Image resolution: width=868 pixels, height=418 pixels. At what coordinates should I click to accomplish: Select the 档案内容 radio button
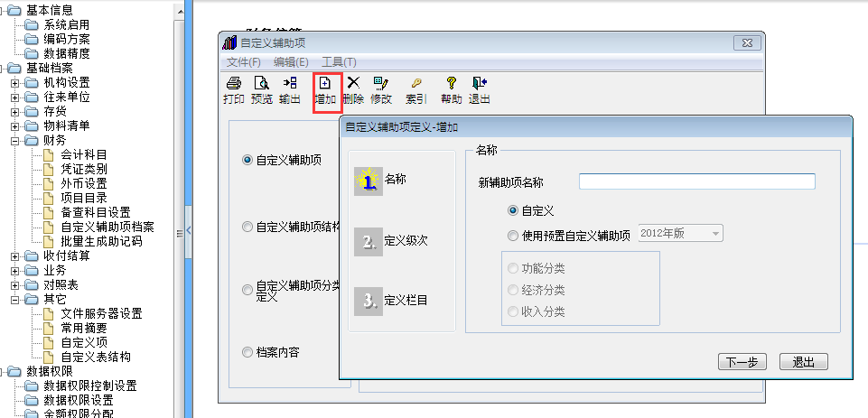pyautogui.click(x=247, y=352)
